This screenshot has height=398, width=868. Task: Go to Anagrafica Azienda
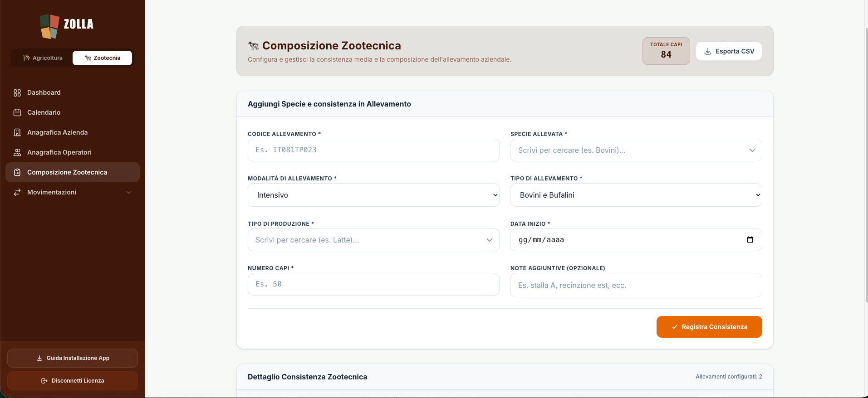coord(73,132)
